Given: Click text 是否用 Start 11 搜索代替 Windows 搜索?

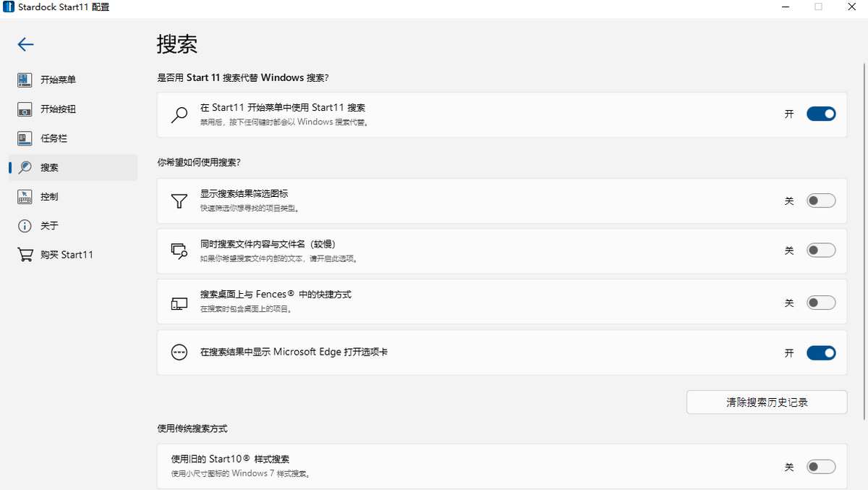Looking at the screenshot, I should [243, 77].
